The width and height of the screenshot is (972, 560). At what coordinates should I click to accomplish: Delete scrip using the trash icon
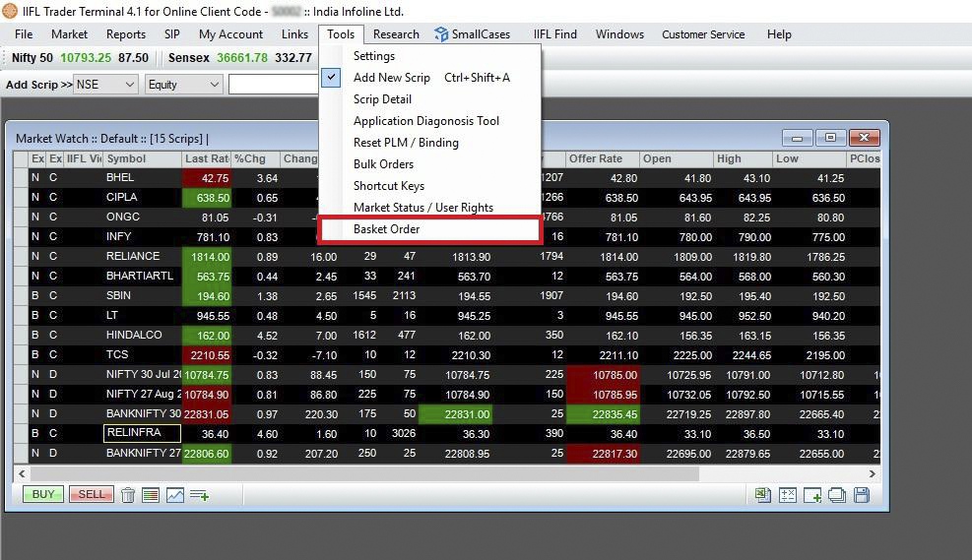[128, 495]
